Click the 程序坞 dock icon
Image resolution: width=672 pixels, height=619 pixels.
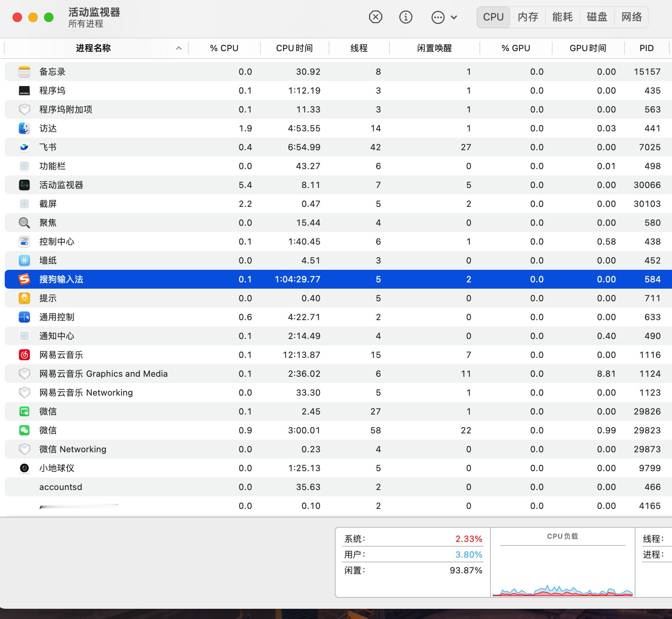(24, 90)
